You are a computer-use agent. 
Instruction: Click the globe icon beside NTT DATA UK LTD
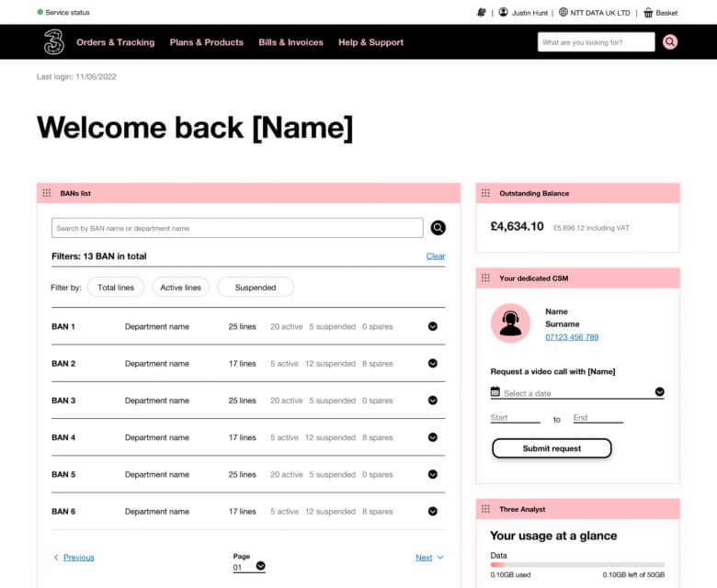pyautogui.click(x=563, y=12)
